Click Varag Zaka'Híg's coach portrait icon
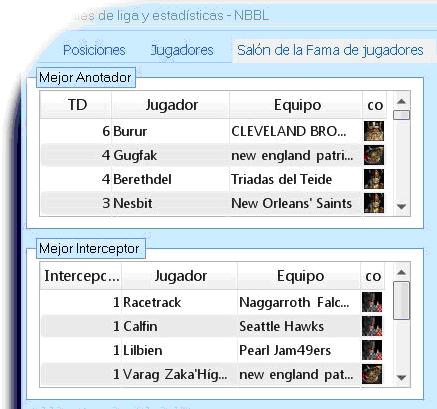This screenshot has width=437, height=409. (372, 374)
